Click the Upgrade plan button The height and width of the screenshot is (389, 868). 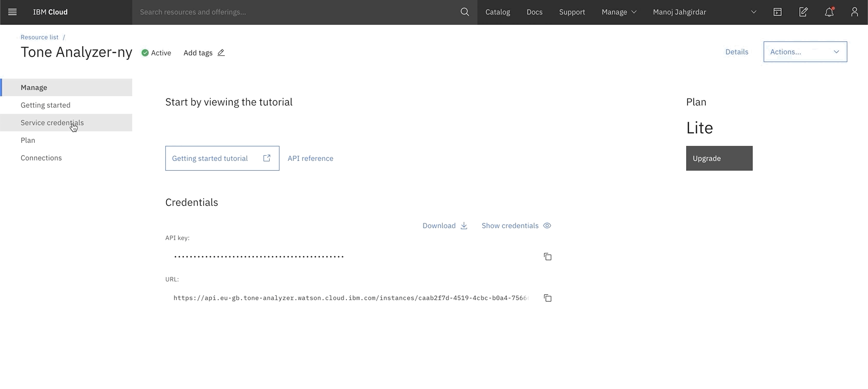(719, 158)
